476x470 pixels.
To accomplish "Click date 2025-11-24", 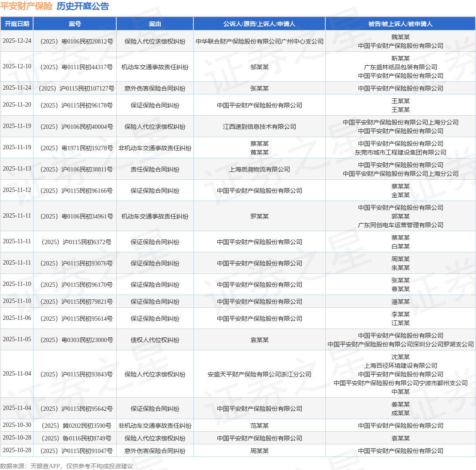I will 17,87.
